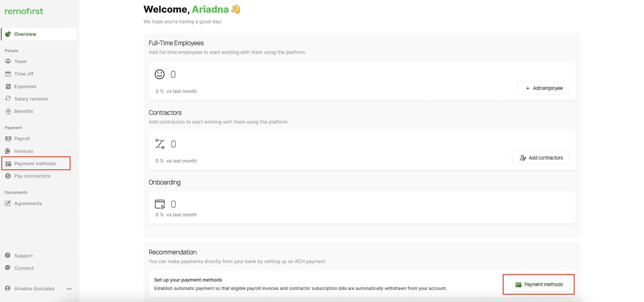Click the Ariadna González profile avatar
Viewport: 644px width, 302px height.
[8, 288]
